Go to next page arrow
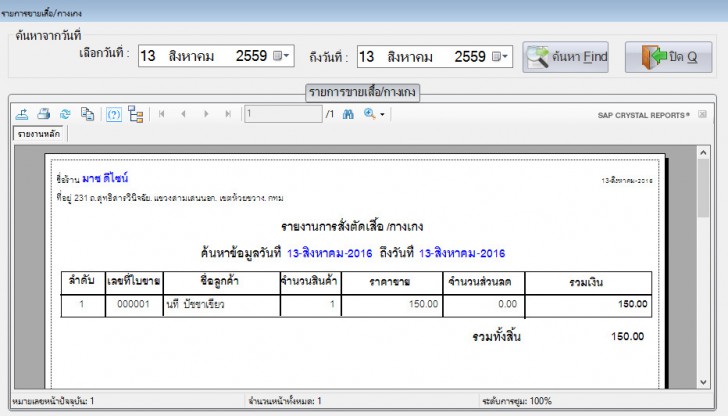 pyautogui.click(x=206, y=114)
